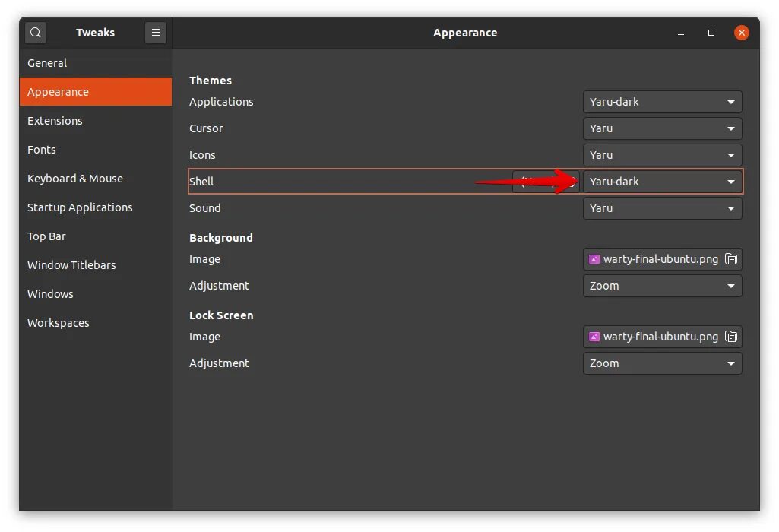Open the Background Adjustment dropdown
The image size is (779, 532).
tap(662, 286)
